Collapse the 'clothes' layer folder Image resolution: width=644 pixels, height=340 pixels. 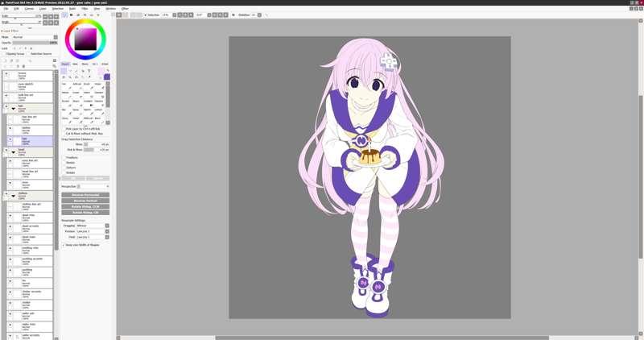13,196
